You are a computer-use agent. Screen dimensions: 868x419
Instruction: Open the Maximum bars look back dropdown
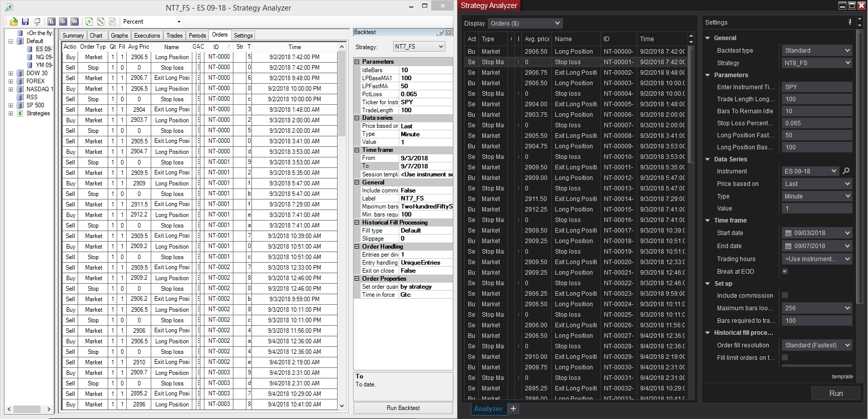(817, 308)
